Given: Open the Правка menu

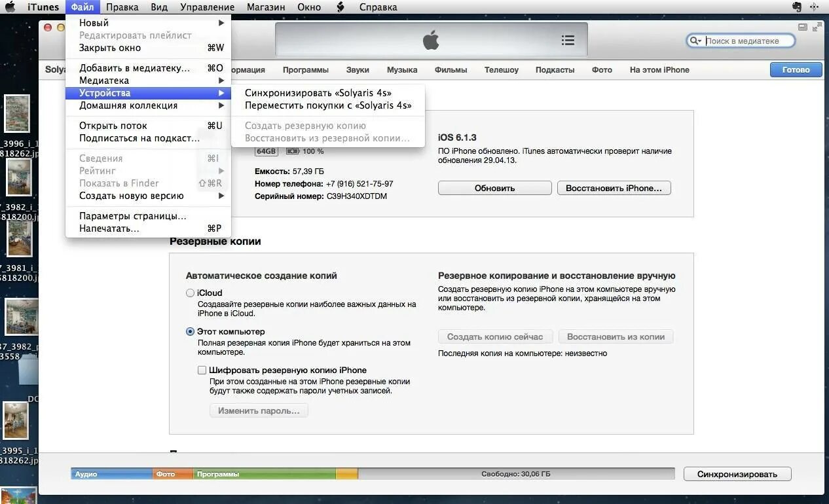Looking at the screenshot, I should coord(122,7).
